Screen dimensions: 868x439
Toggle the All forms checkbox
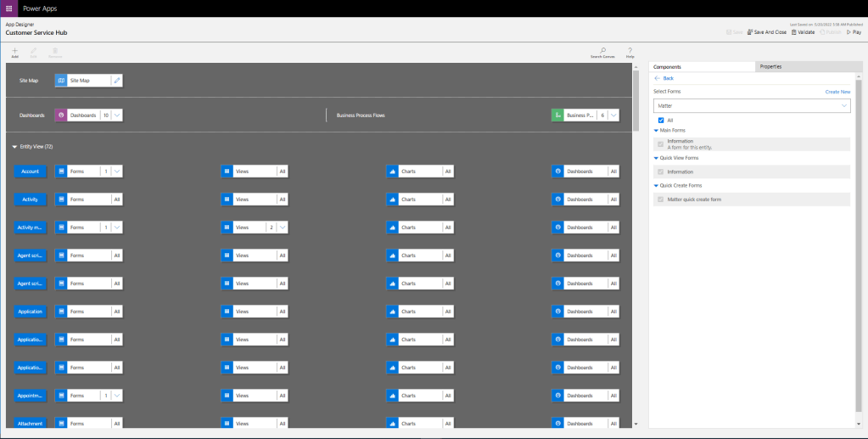661,121
